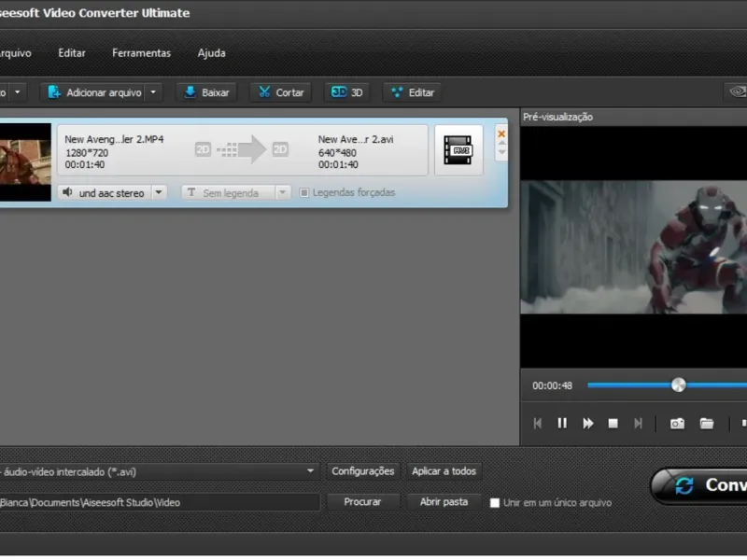Open the und aac stereo audio dropdown
Viewport: 747px width, 560px height.
point(158,192)
